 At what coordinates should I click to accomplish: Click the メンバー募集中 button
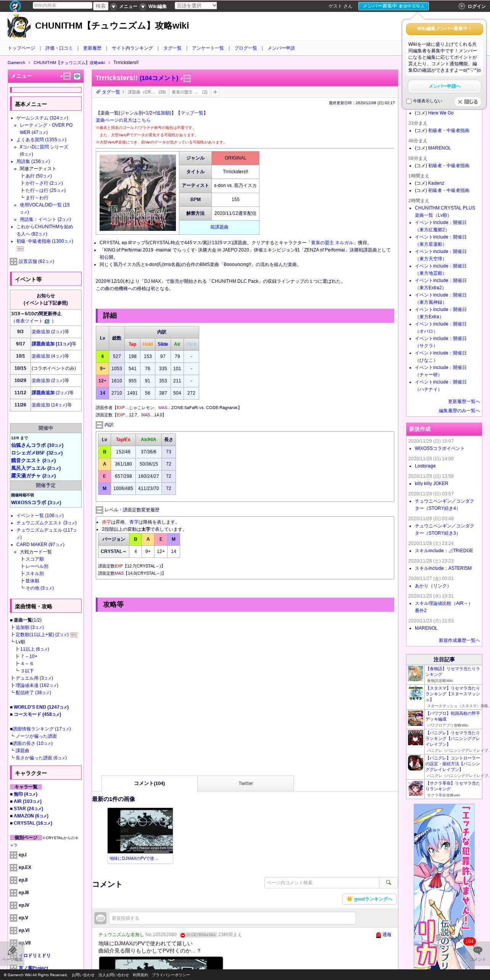[393, 6]
